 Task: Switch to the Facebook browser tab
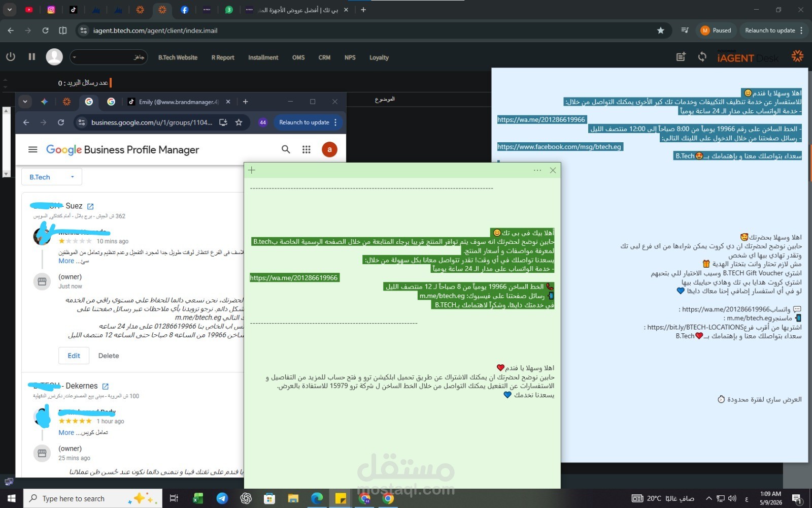[184, 10]
